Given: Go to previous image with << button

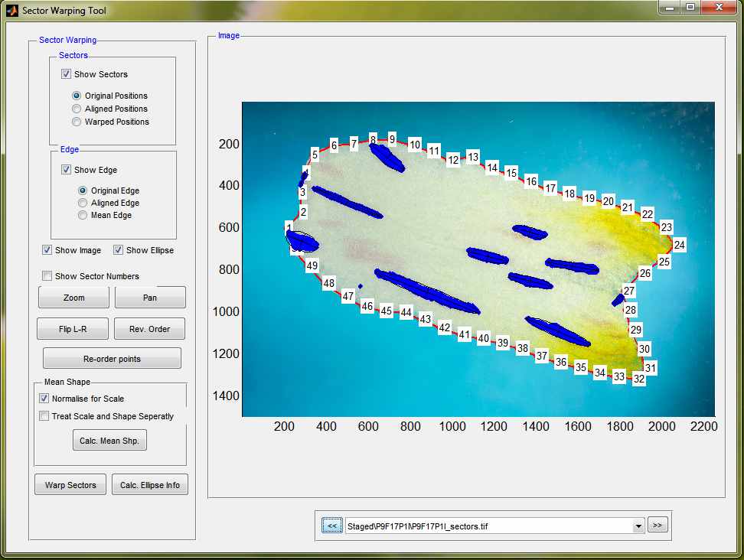Looking at the screenshot, I should coord(332,526).
